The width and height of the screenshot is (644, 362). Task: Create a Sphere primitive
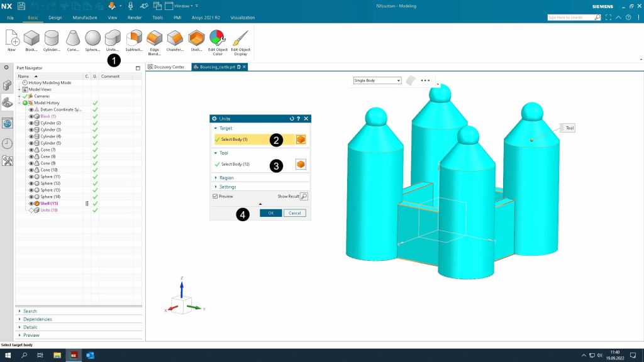click(x=92, y=39)
